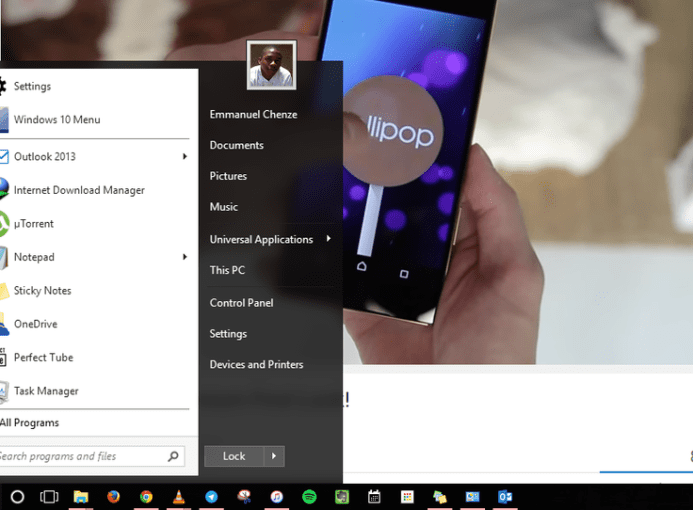The image size is (693, 510).
Task: Open Control Panel
Action: click(x=241, y=303)
